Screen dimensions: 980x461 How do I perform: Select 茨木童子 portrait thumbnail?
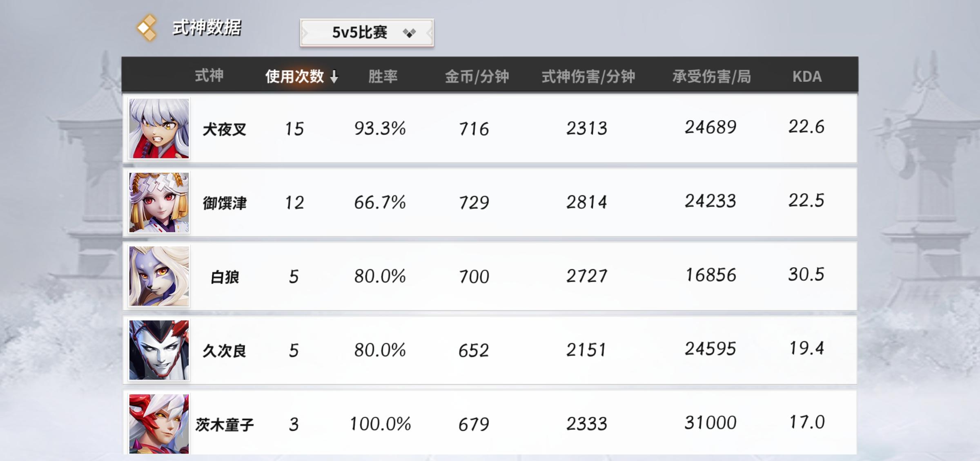159,424
